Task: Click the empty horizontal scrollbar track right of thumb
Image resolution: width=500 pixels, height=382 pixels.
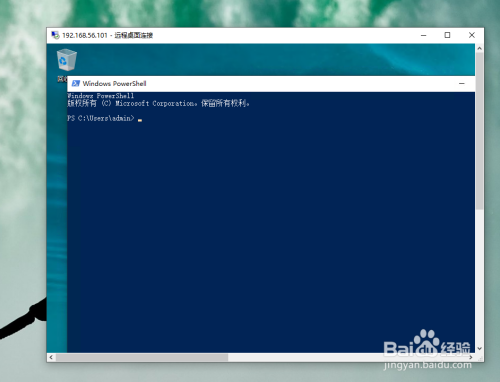Action: click(x=347, y=357)
